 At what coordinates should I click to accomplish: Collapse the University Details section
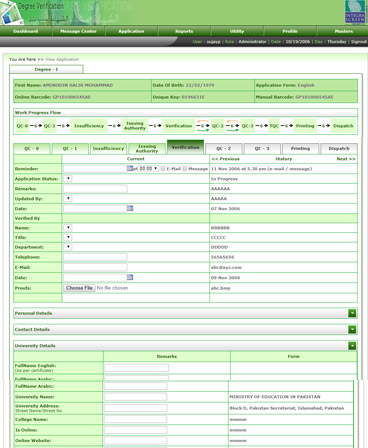click(x=352, y=346)
